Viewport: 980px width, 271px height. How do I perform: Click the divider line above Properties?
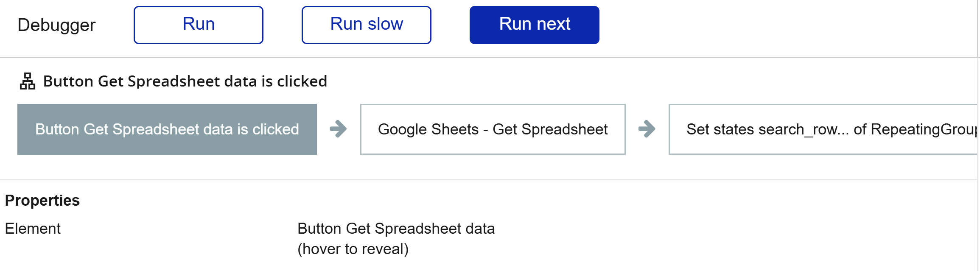pos(488,179)
